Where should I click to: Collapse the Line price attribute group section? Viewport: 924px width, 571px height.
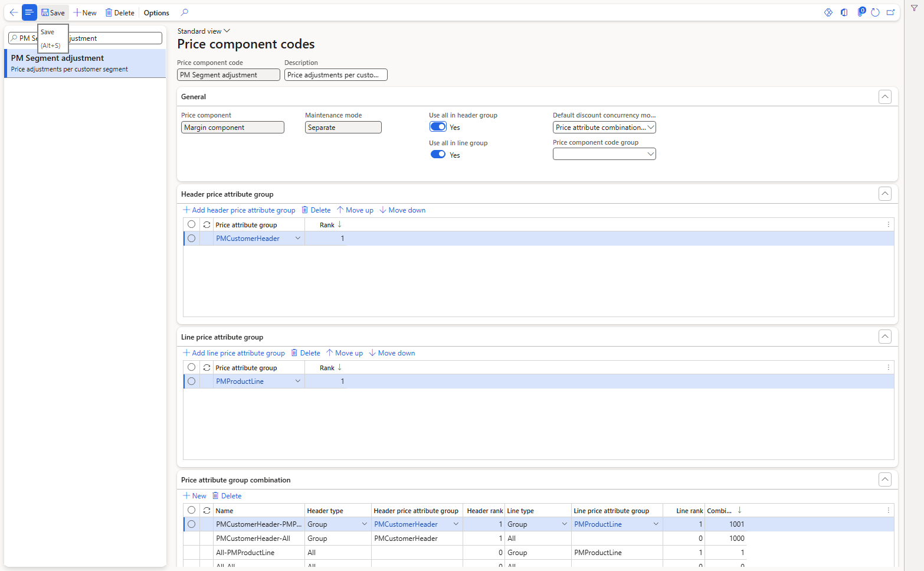pos(885,337)
